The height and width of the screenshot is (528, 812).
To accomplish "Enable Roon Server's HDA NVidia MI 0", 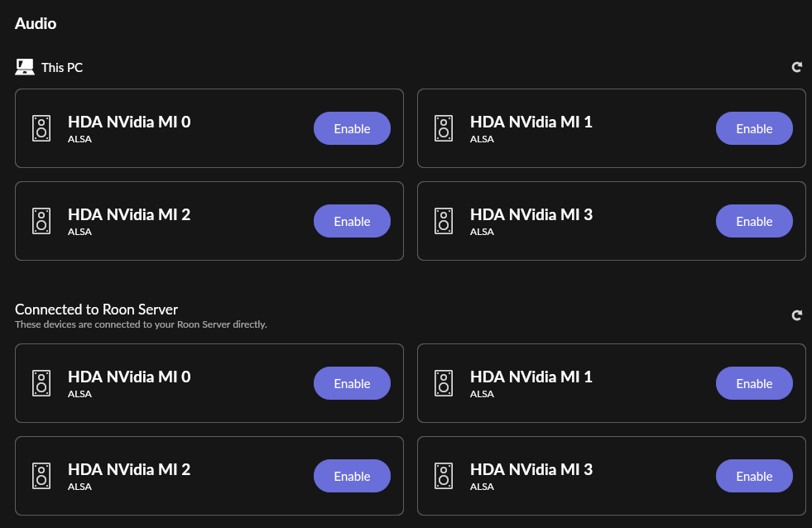I will [352, 383].
